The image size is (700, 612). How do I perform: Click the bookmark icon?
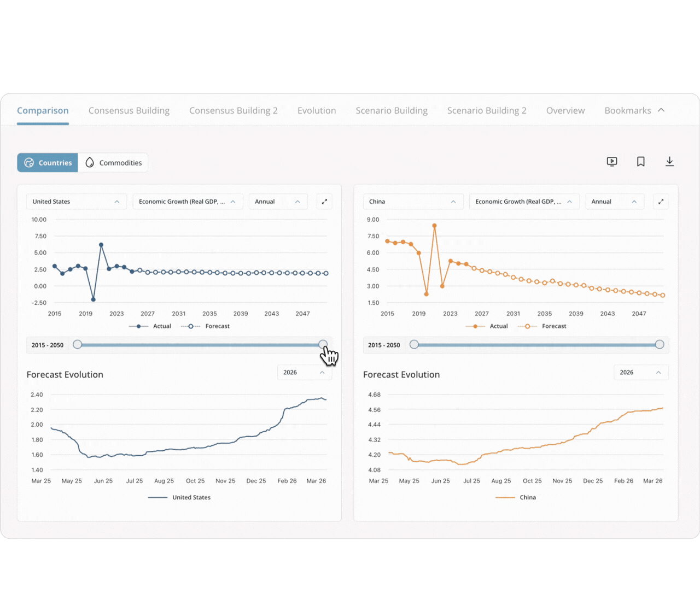(641, 161)
